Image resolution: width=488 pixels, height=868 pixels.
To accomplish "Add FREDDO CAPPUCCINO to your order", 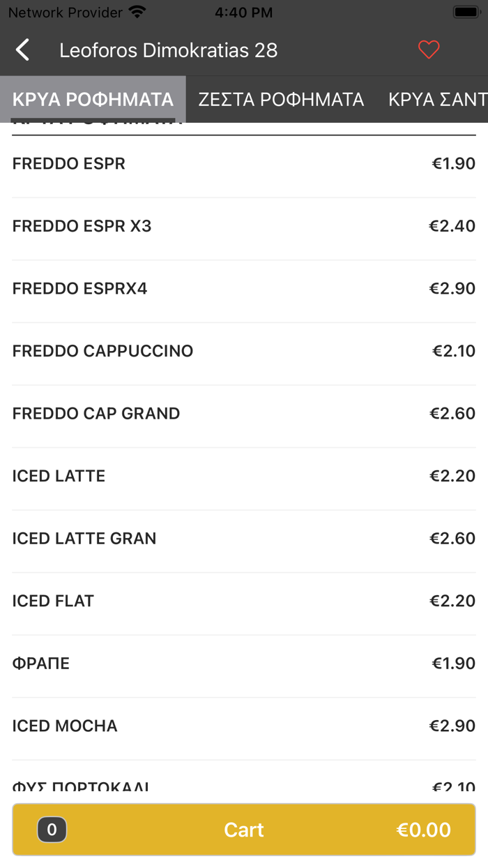I will pyautogui.click(x=244, y=350).
